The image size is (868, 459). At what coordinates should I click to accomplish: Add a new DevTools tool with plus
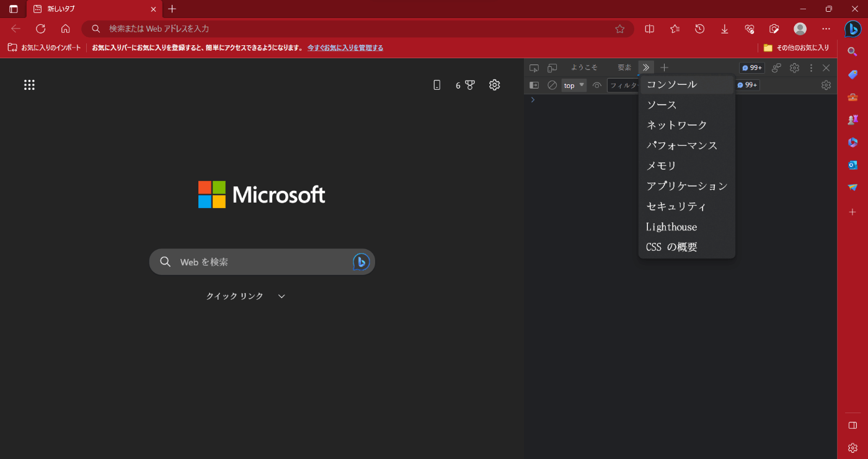[664, 68]
